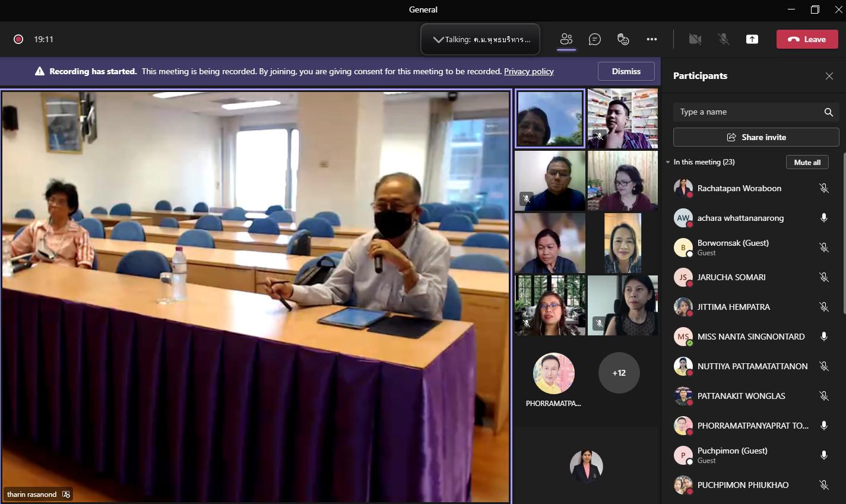The width and height of the screenshot is (846, 504).
Task: Minimize the General meeting window
Action: 791,9
